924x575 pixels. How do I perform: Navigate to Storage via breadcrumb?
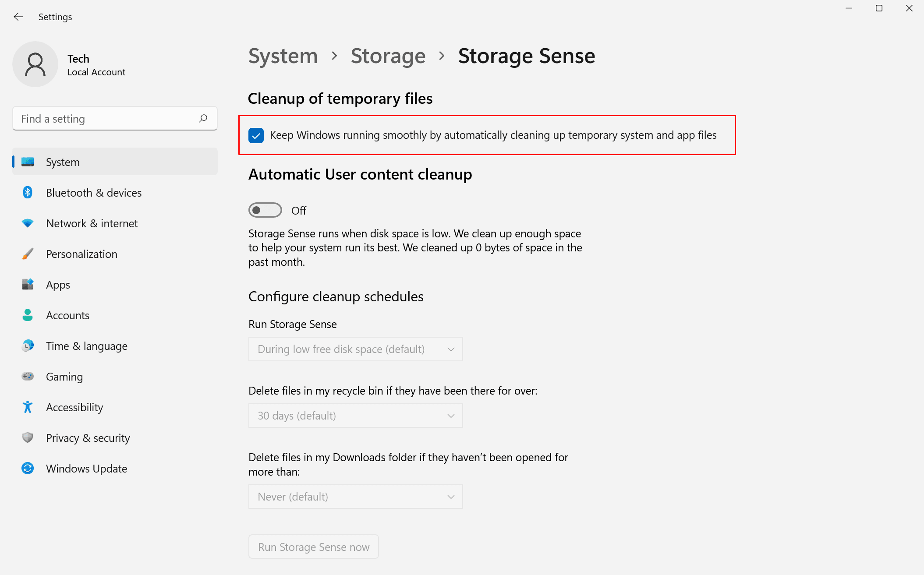pos(388,56)
